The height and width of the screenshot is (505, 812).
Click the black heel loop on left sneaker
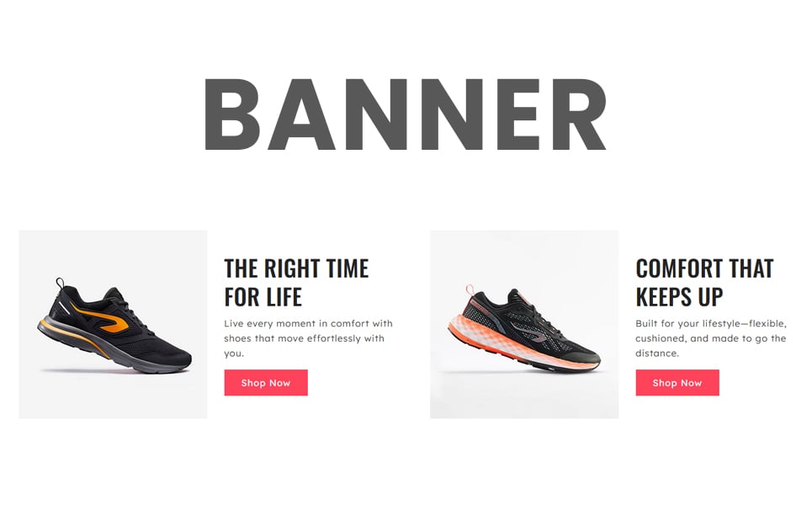click(60, 284)
